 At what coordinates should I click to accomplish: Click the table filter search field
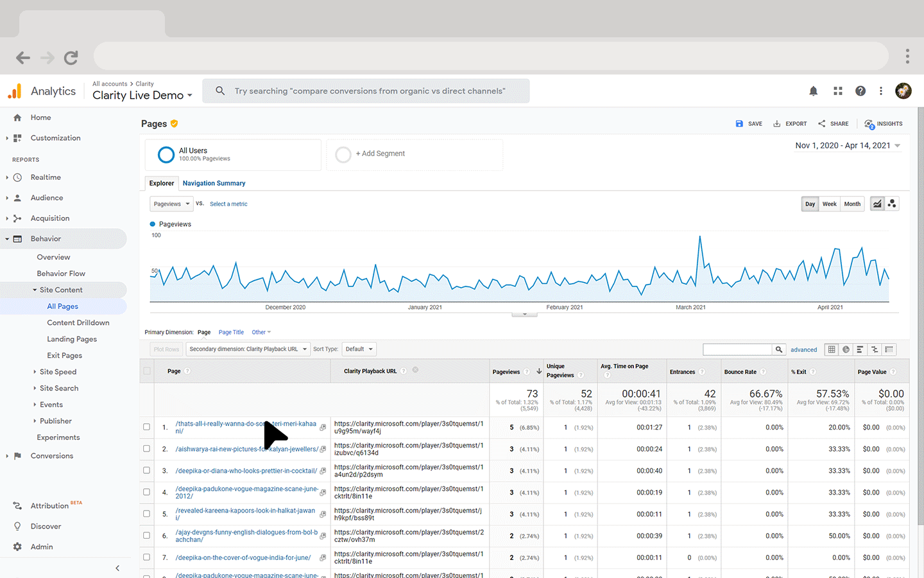pos(737,349)
